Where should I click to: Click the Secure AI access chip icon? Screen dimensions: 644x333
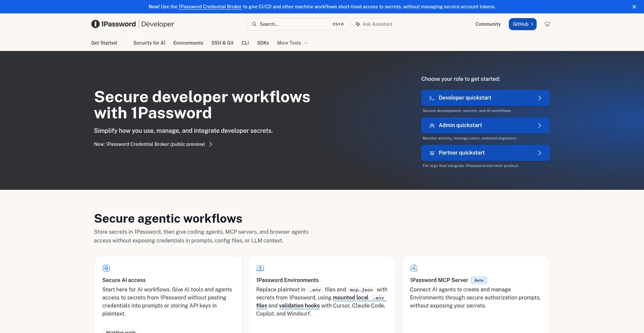coord(106,268)
